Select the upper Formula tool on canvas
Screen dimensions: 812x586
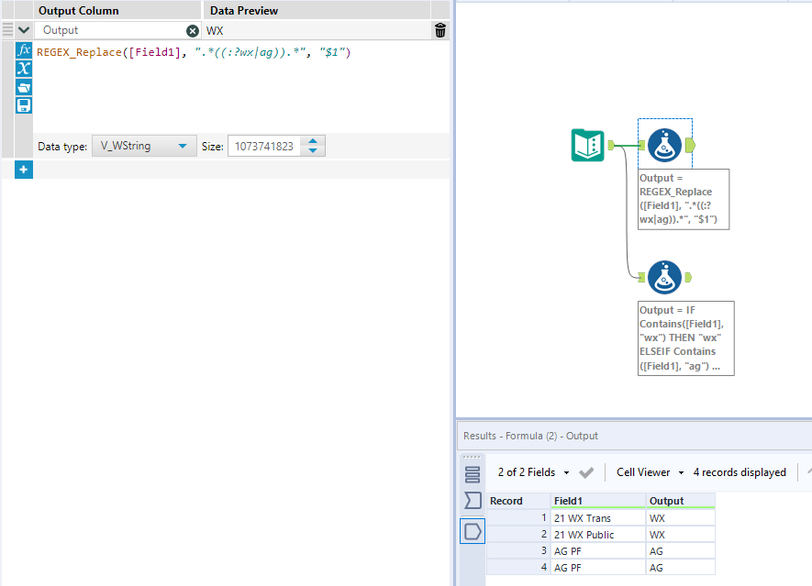tap(664, 145)
